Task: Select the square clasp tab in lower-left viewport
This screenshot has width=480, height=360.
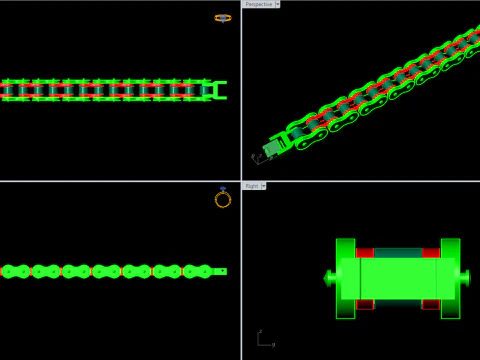Action: tap(220, 271)
